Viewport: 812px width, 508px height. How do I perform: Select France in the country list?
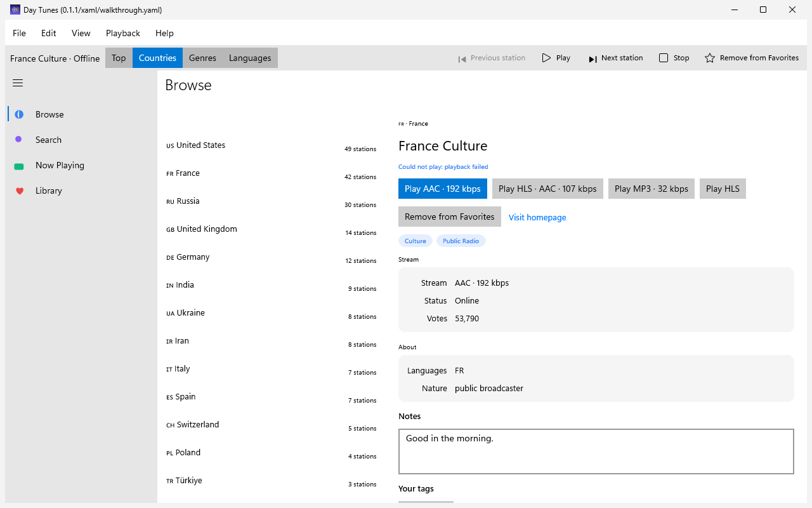pos(272,173)
